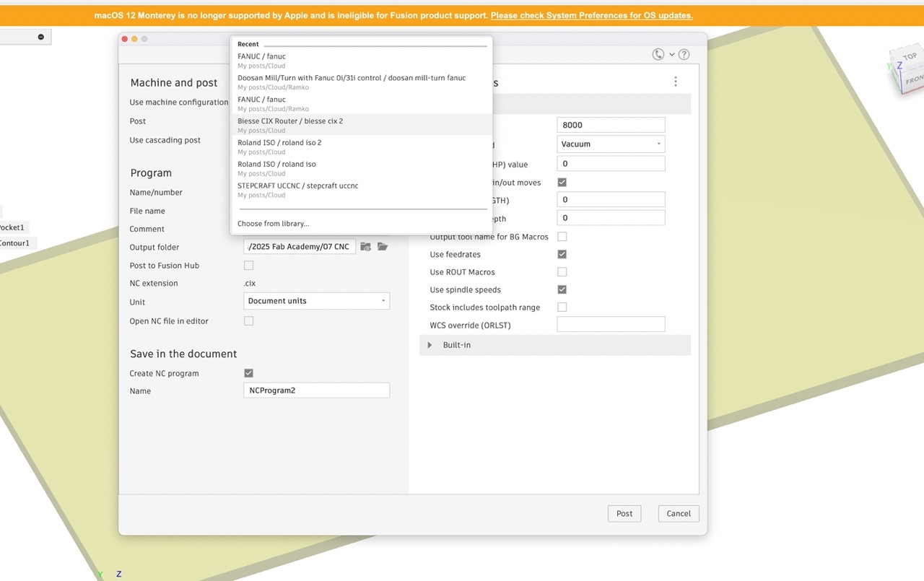This screenshot has width=924, height=581.
Task: Select FANUC / fanuc from My posts/Cloud/Ramko
Action: [x=361, y=103]
